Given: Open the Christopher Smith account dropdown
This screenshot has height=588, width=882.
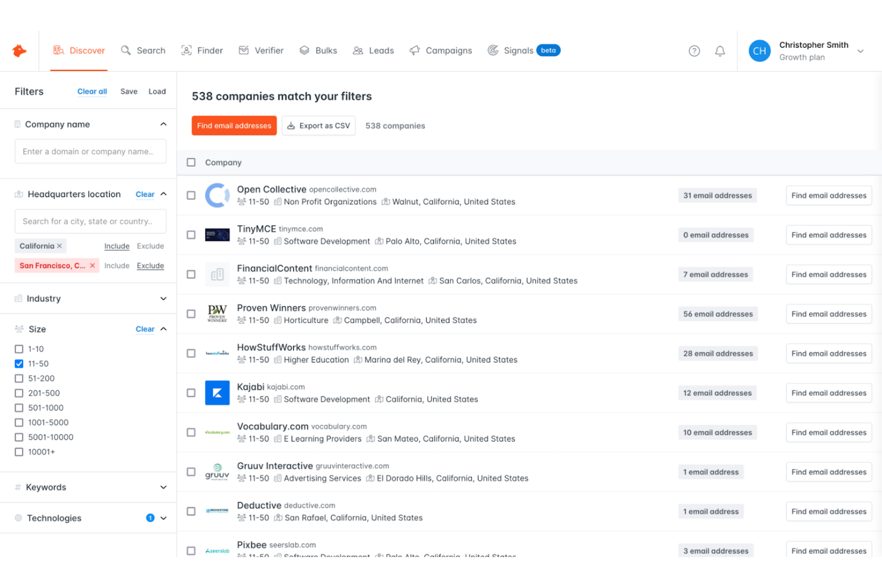Looking at the screenshot, I should [x=861, y=51].
